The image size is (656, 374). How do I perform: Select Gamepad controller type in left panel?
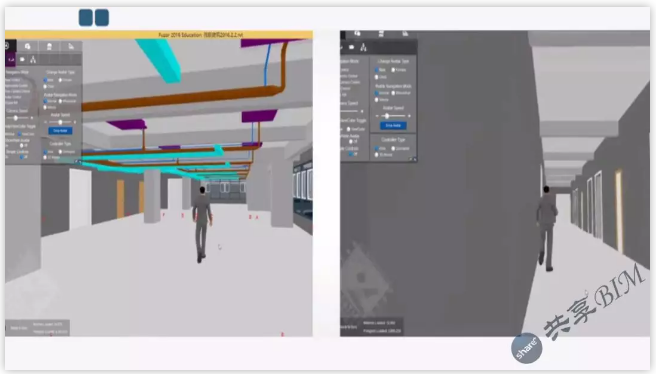coord(60,151)
